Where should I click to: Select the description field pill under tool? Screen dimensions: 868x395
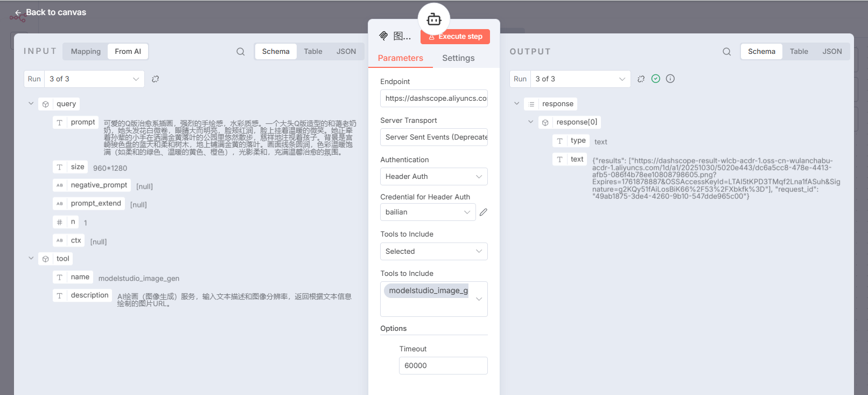pyautogui.click(x=82, y=295)
